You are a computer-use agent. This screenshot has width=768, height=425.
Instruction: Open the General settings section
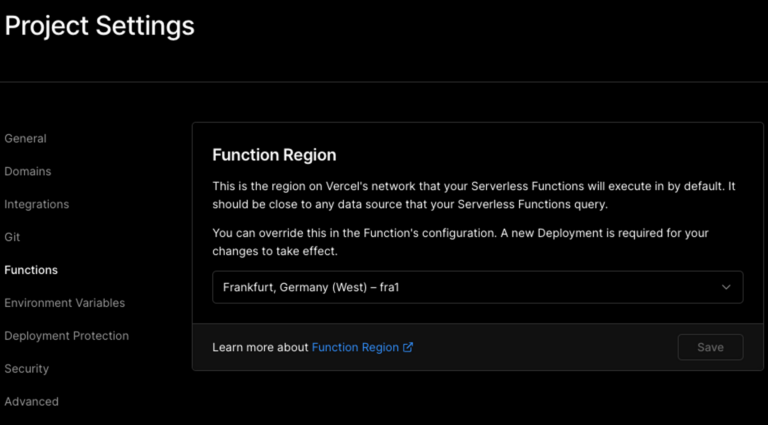tap(25, 139)
